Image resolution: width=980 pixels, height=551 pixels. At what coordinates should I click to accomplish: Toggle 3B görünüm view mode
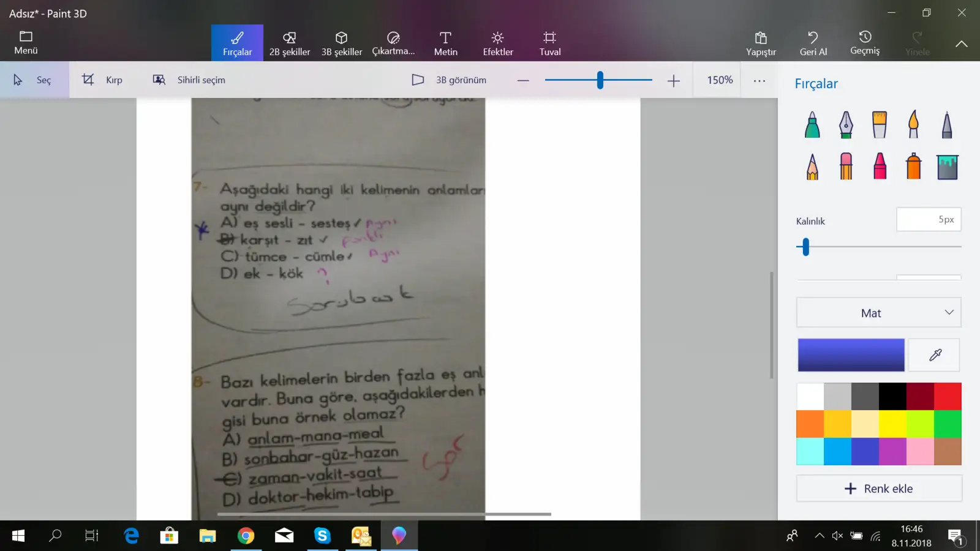[449, 80]
